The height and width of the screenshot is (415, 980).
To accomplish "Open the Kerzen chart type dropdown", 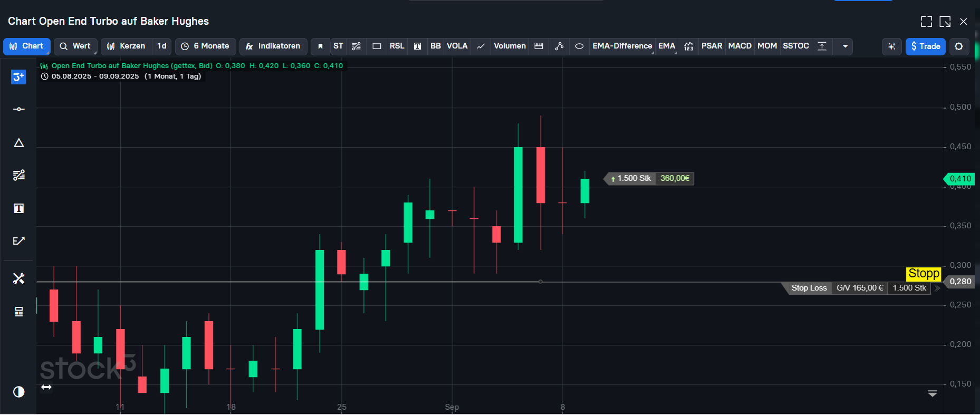I will (x=127, y=46).
